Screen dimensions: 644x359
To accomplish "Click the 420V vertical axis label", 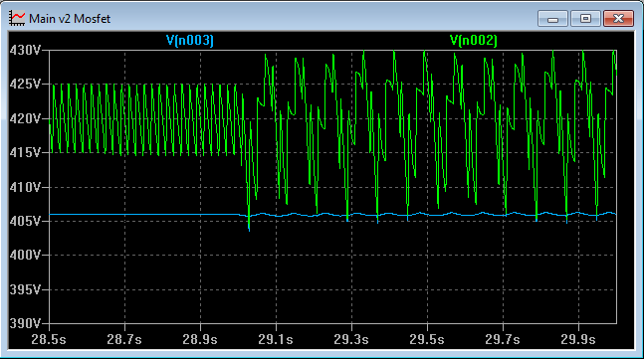I will [x=25, y=119].
